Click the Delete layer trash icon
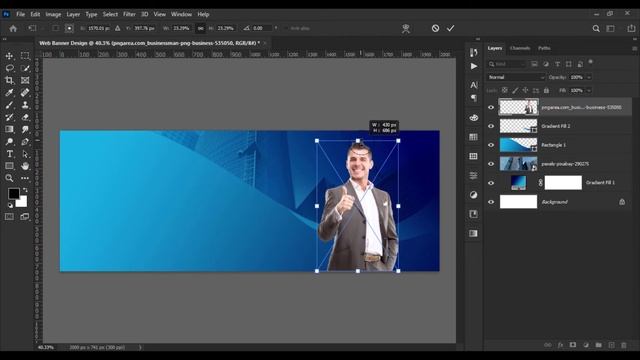Screen dimensions: 640x360 (x=624, y=345)
